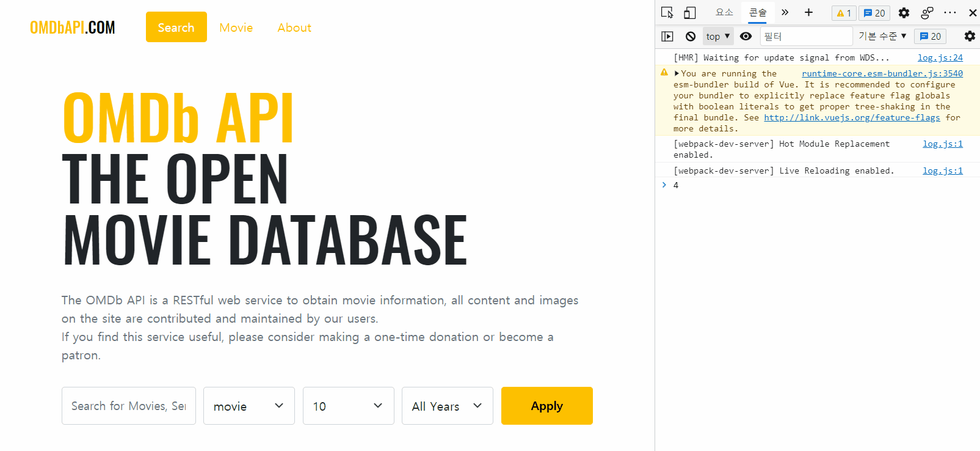Click the '[HMR] Waiting for update signal' message
980x451 pixels.
[x=782, y=57]
